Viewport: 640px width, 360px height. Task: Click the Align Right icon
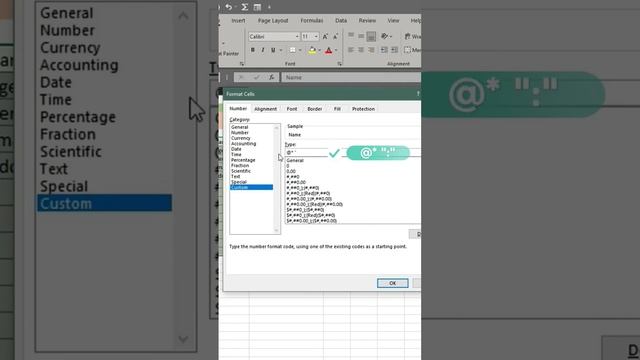pos(371,50)
